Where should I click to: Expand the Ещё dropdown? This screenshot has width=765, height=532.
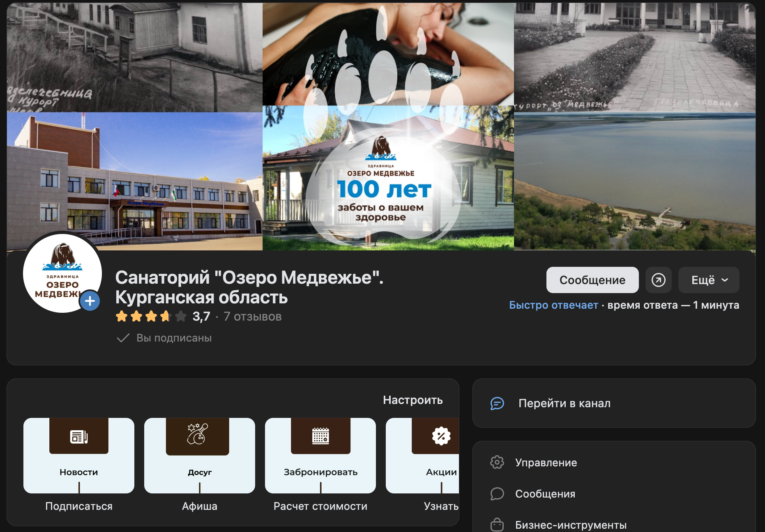tap(709, 280)
